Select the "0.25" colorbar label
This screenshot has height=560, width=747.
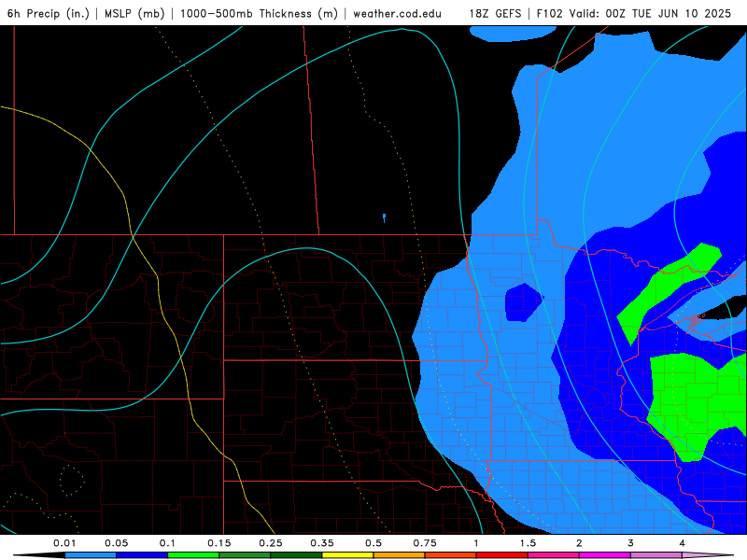(271, 543)
